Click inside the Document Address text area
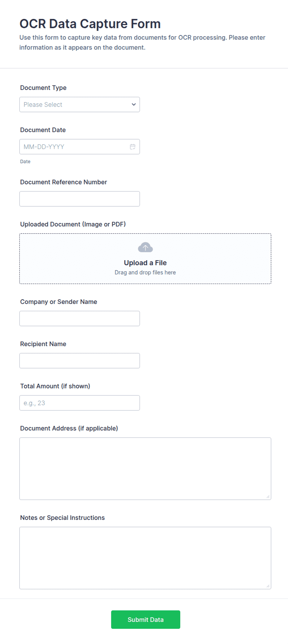The height and width of the screenshot is (644, 288). [x=145, y=469]
